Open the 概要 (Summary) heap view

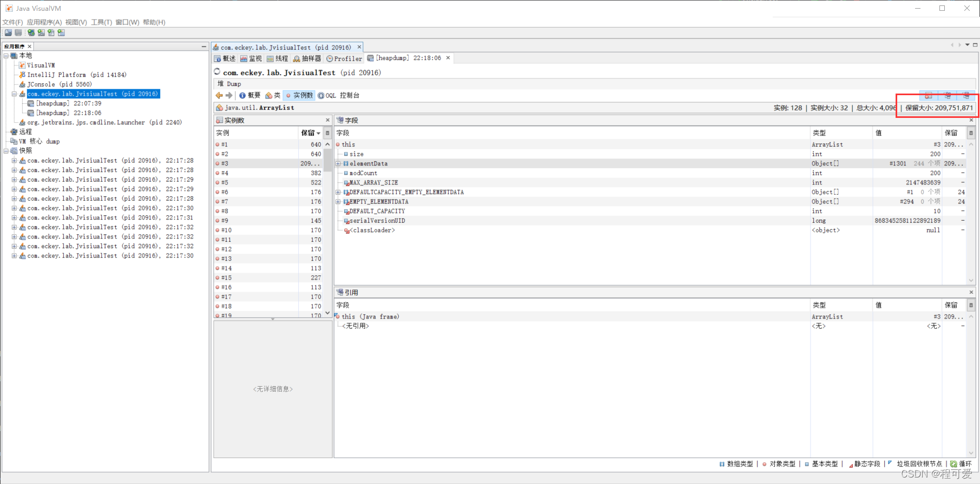point(250,95)
